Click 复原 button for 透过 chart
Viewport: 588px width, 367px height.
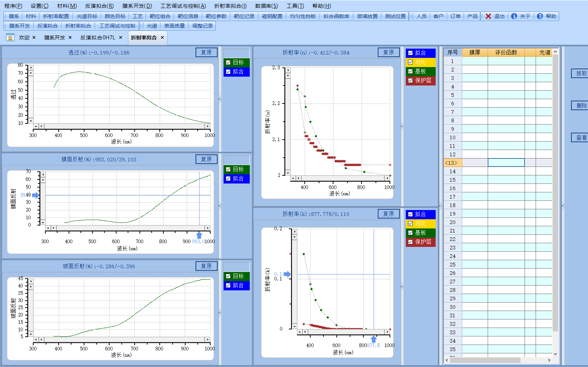click(x=207, y=52)
